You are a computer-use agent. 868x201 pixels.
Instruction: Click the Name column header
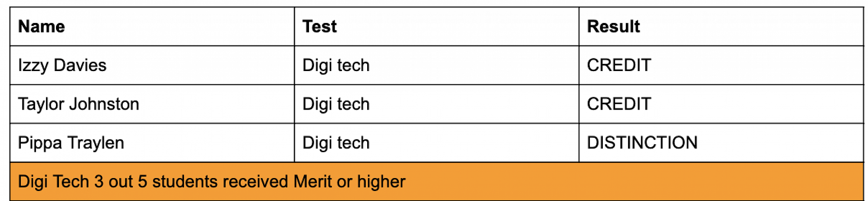point(42,27)
